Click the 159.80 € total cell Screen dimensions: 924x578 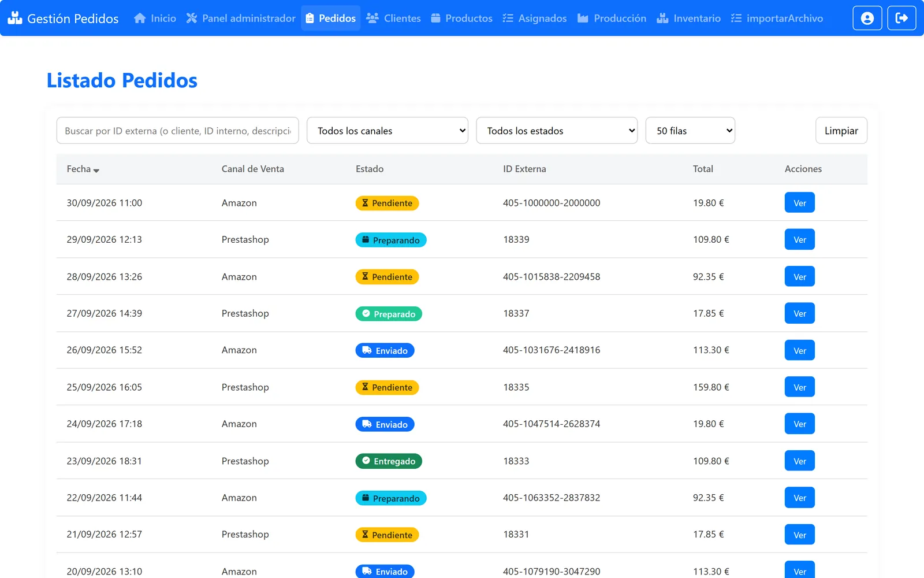pyautogui.click(x=711, y=387)
